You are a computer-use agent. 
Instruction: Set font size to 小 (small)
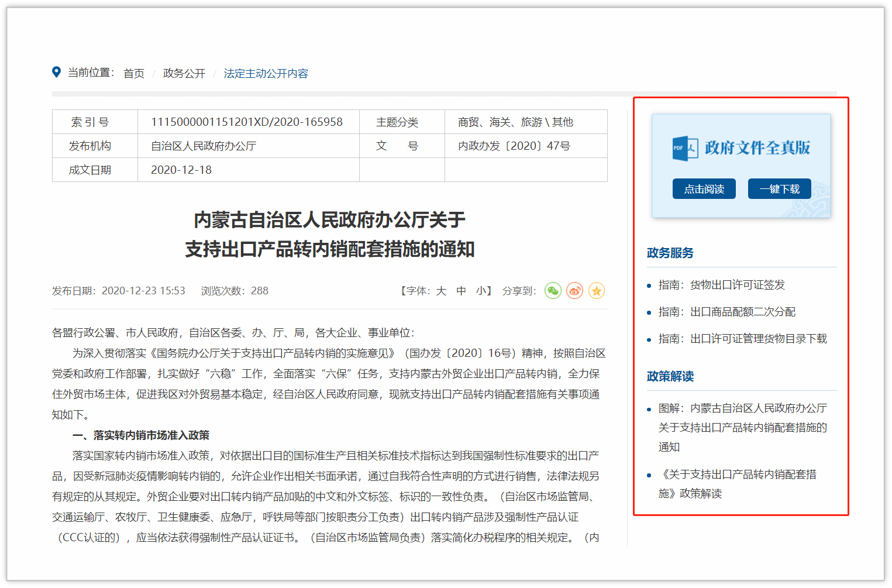[481, 291]
